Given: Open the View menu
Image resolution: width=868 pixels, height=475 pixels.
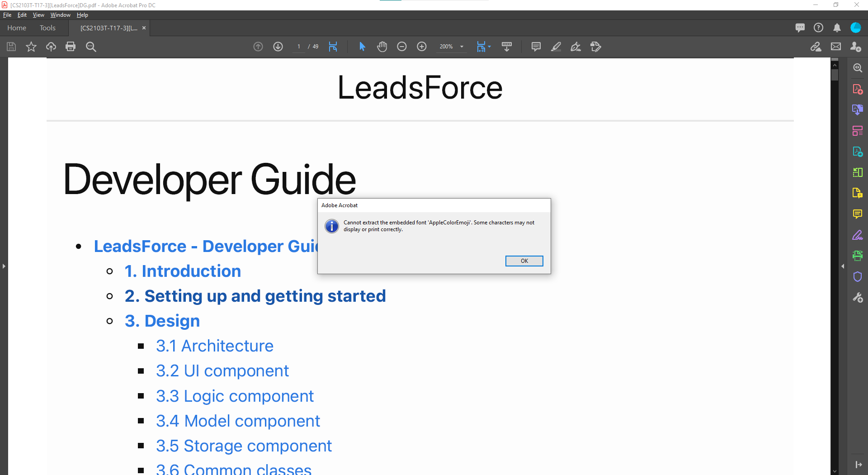Looking at the screenshot, I should [38, 15].
